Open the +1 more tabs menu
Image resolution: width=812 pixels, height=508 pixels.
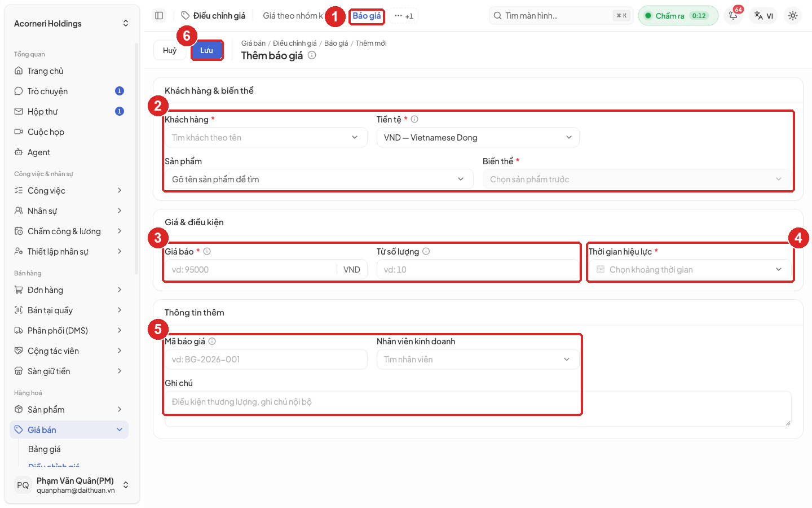(x=404, y=16)
